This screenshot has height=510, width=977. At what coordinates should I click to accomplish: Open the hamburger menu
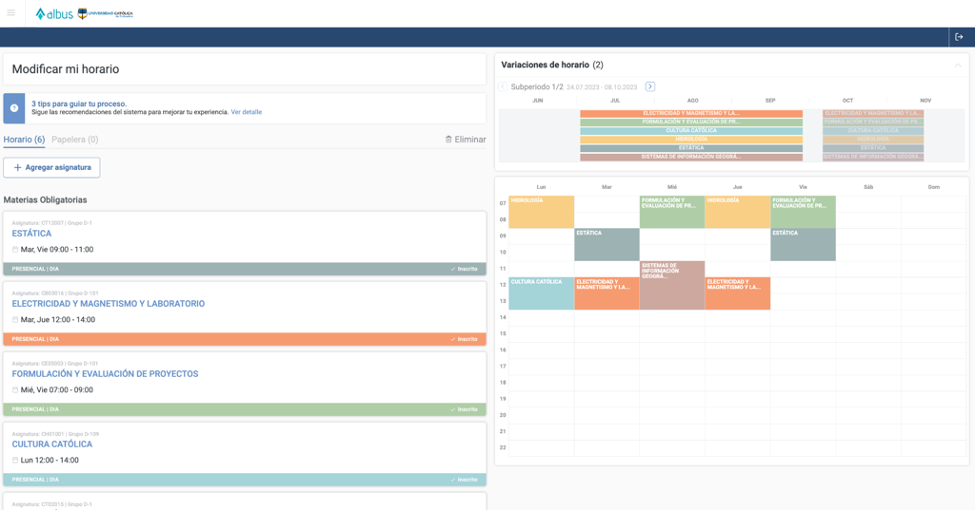tap(11, 12)
